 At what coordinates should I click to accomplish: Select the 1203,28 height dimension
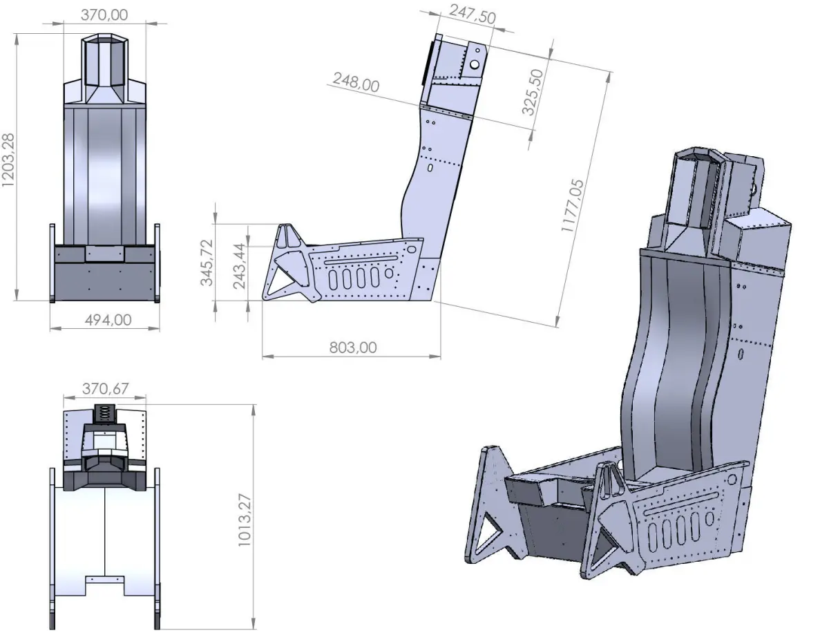9,160
